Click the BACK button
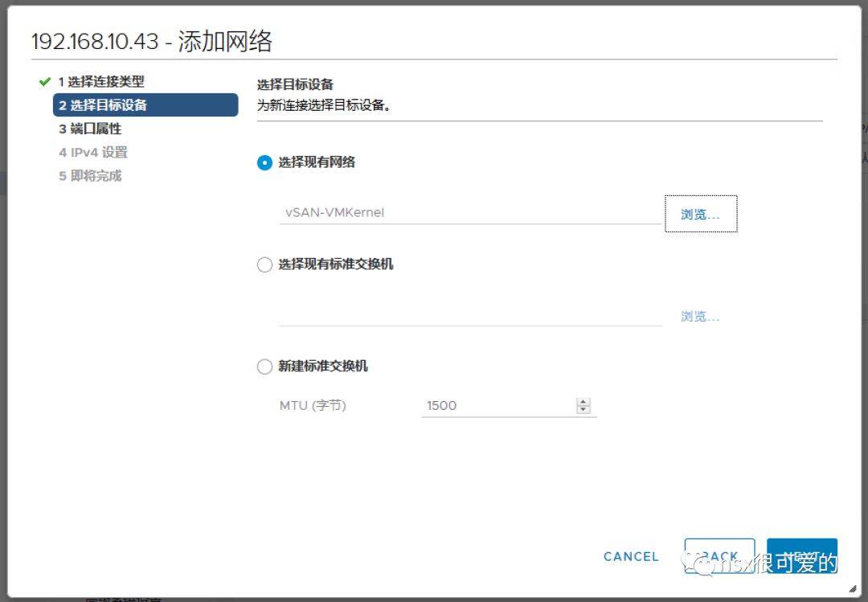 pos(719,556)
